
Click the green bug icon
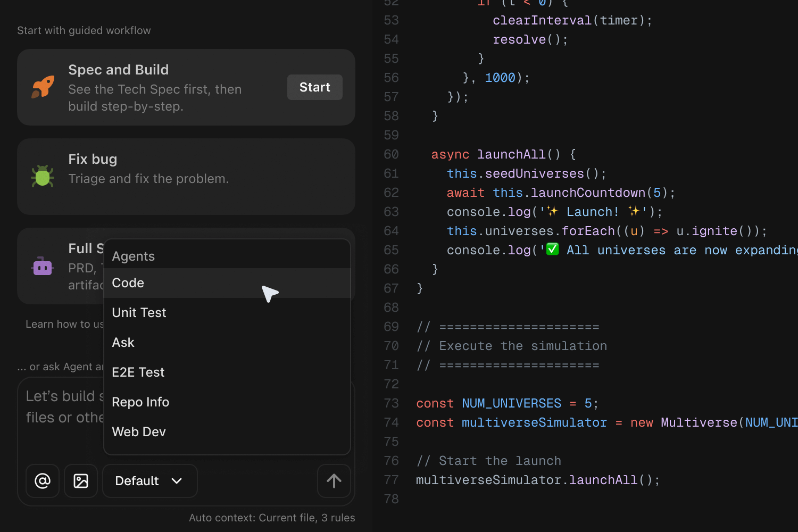pos(43,177)
